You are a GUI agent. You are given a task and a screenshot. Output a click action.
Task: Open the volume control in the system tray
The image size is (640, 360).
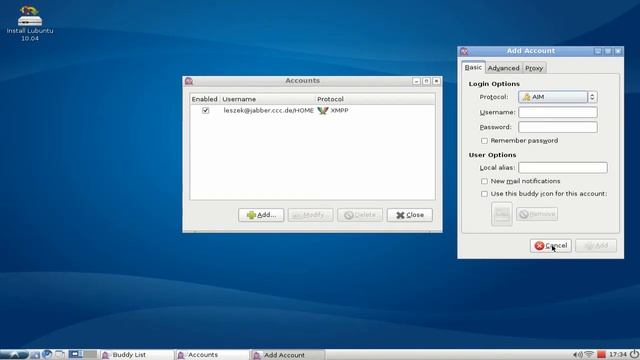tap(577, 354)
